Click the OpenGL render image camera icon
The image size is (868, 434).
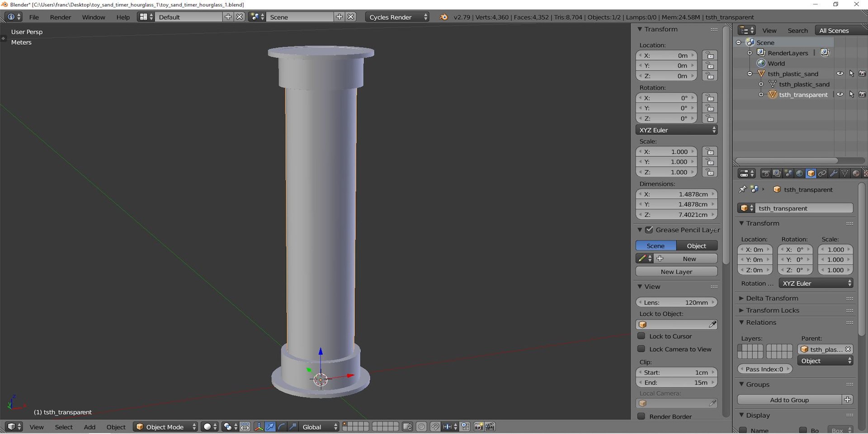(x=478, y=427)
